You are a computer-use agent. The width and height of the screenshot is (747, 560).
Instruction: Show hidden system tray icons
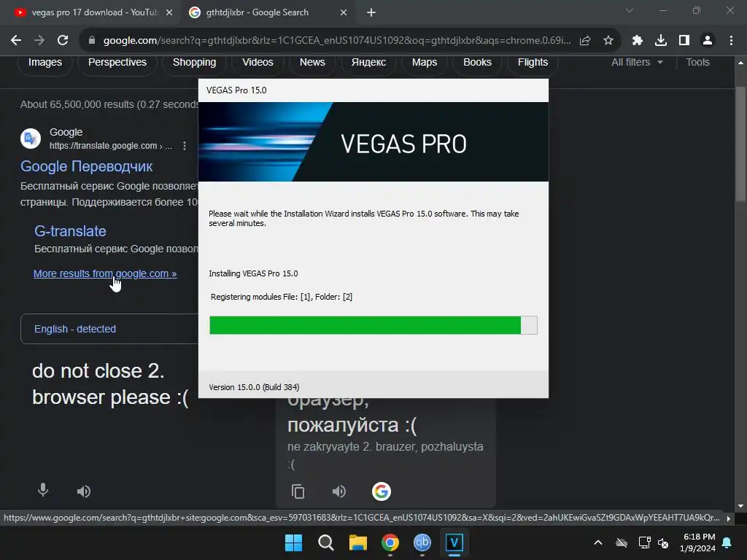(x=598, y=542)
